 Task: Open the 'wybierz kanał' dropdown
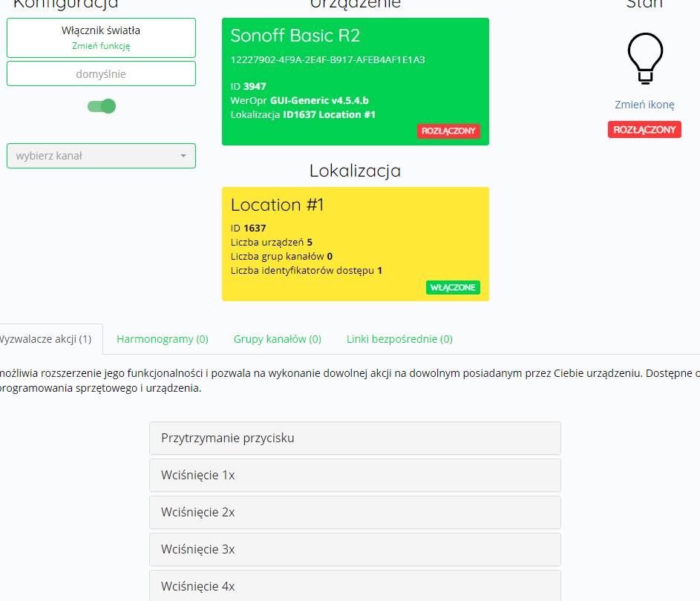coord(102,156)
